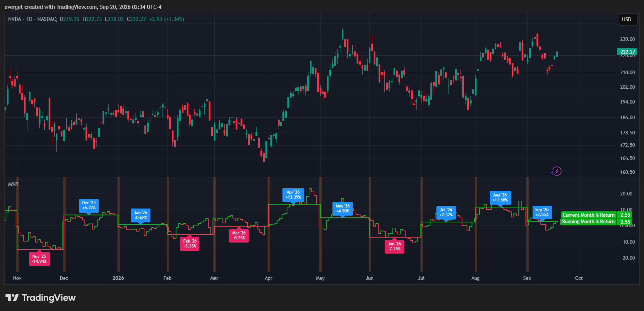Click the 230.00 price axis label
The image size is (644, 311).
point(627,39)
